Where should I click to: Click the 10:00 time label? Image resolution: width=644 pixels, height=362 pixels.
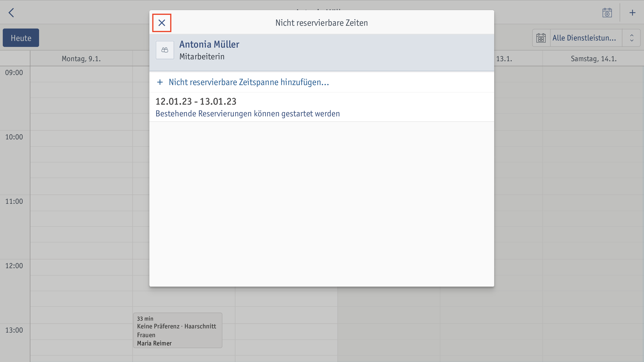coord(14,137)
